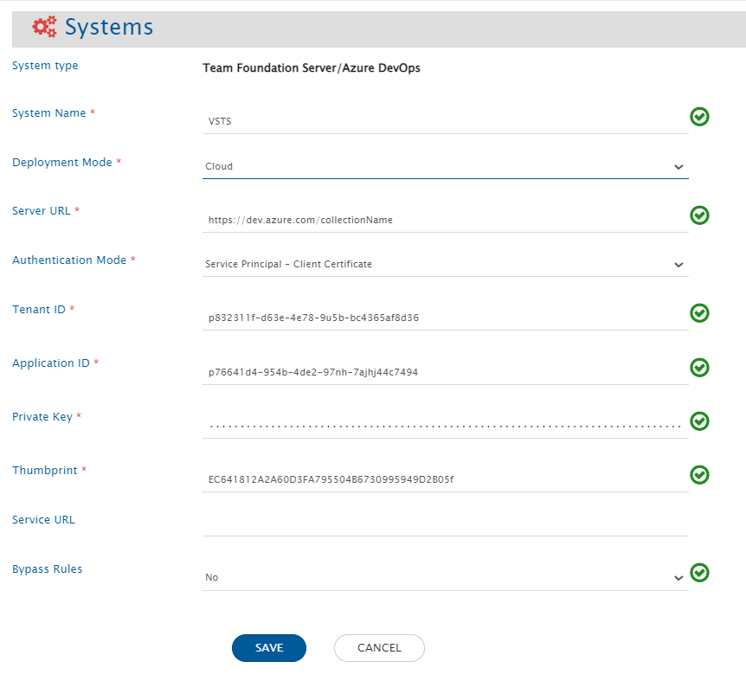The height and width of the screenshot is (700, 746).
Task: Click into the Thumbprint field
Action: 445,479
